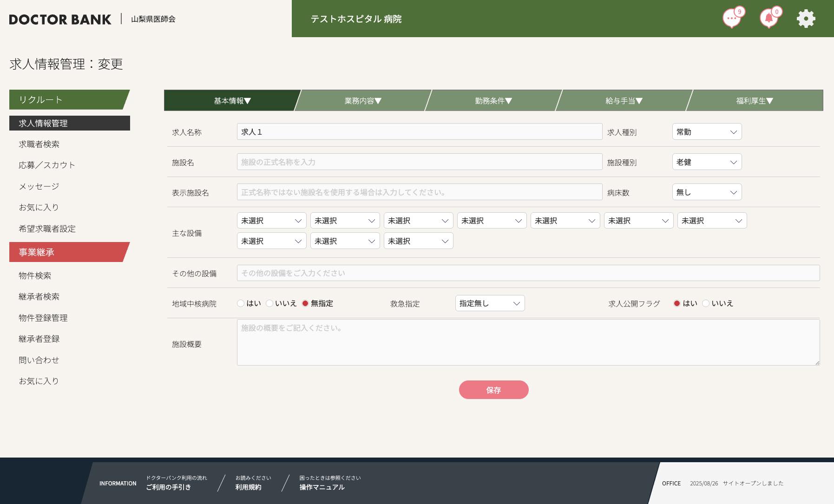Open 物件検索 in the sidebar
The image size is (834, 504).
(x=35, y=276)
